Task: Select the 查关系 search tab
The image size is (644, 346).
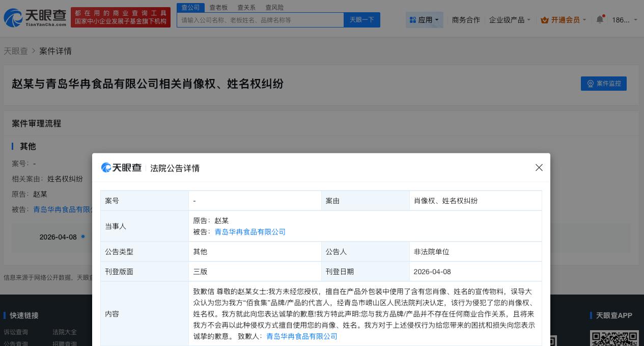Action: [x=246, y=7]
